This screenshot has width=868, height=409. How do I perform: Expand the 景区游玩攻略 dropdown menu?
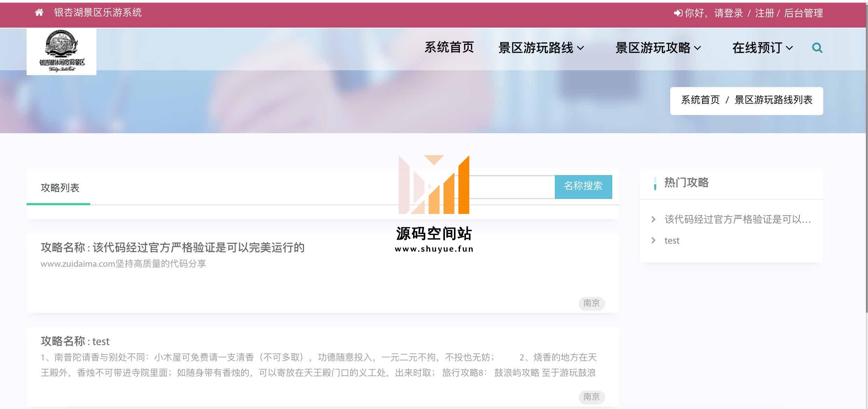point(658,48)
